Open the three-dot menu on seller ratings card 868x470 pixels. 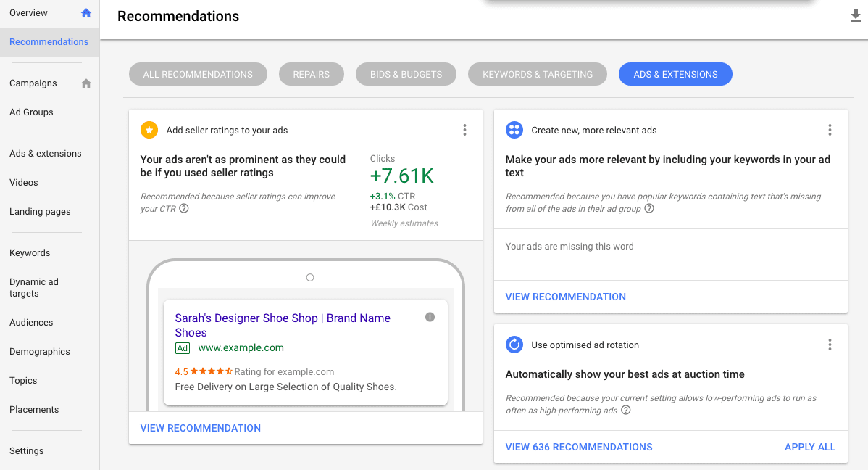[x=464, y=130]
